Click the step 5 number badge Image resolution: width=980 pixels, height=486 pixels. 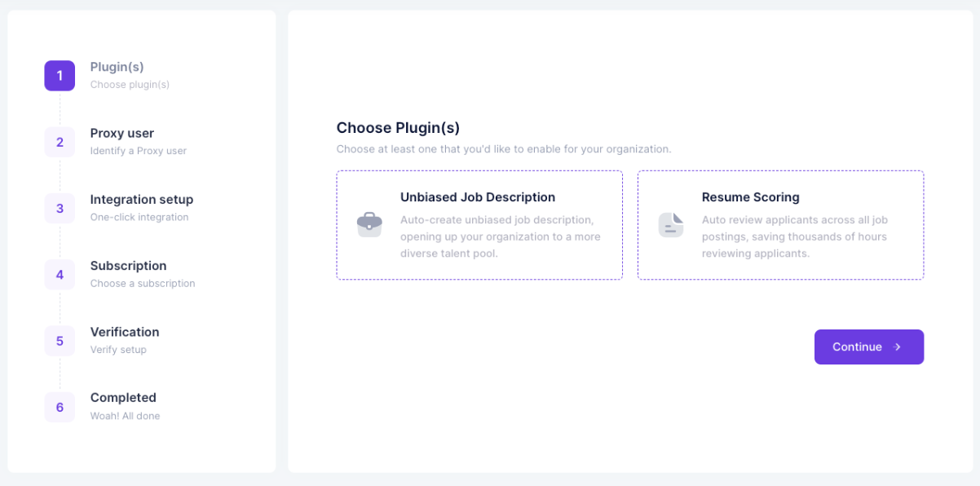pyautogui.click(x=60, y=341)
